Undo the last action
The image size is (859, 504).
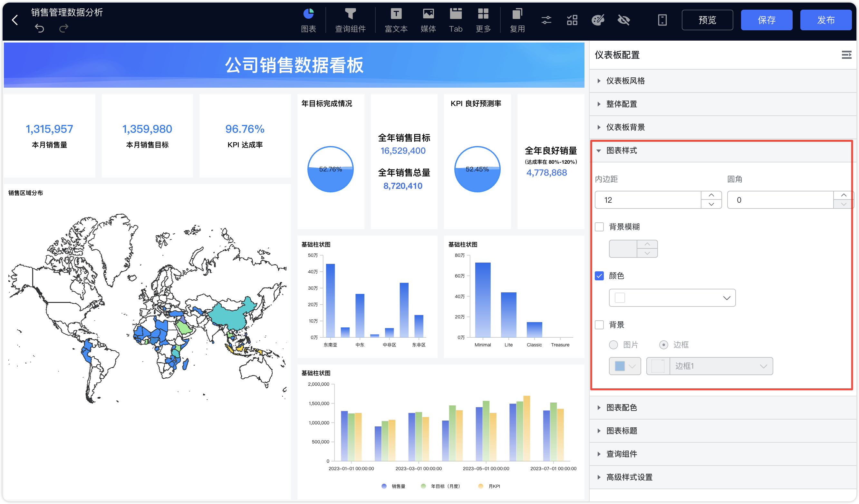pos(40,28)
